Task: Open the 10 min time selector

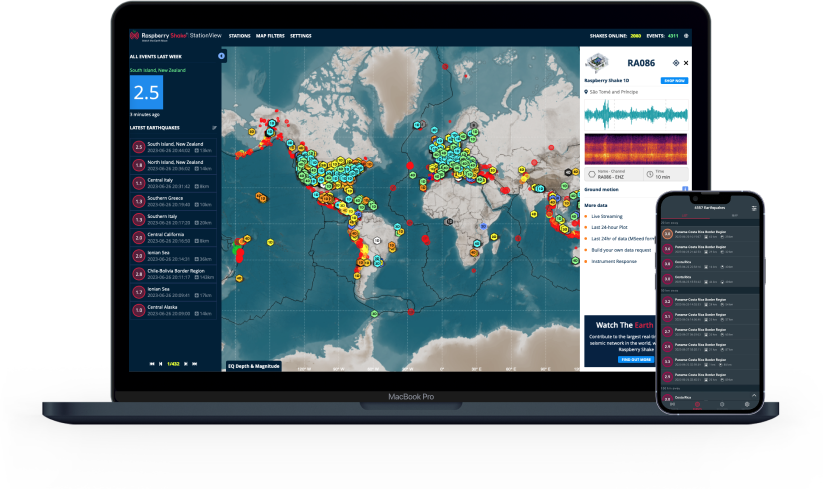Action: click(665, 174)
